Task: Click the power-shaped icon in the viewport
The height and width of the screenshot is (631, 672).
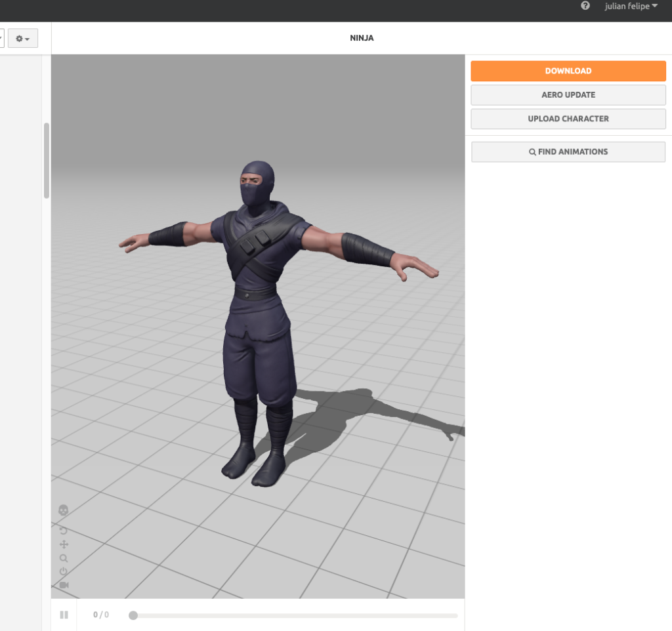Action: [x=64, y=571]
